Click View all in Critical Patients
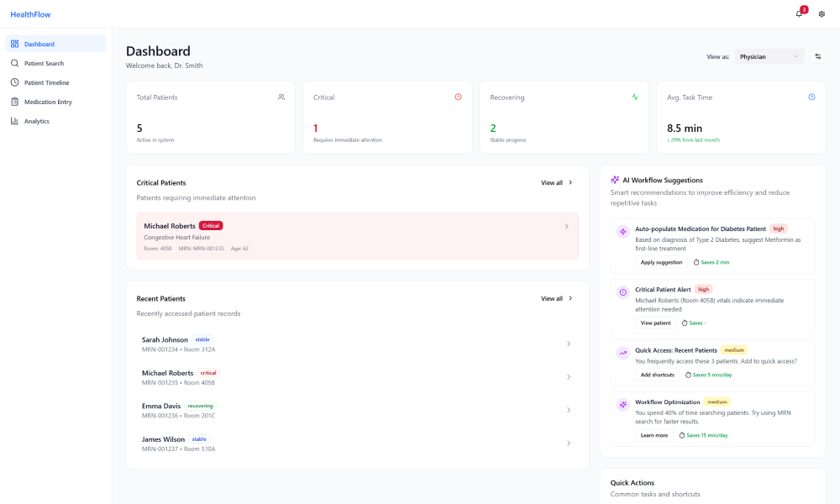 click(557, 182)
